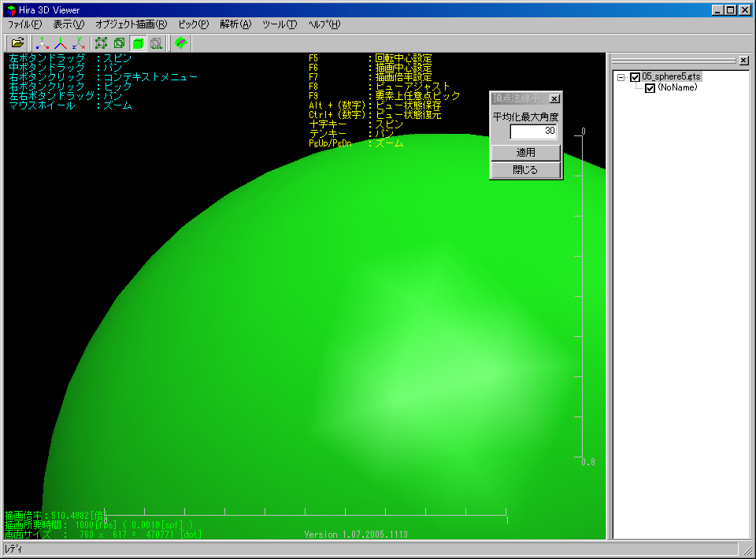This screenshot has width=756, height=559.
Task: Open the ファイル(F) menu
Action: [x=25, y=24]
